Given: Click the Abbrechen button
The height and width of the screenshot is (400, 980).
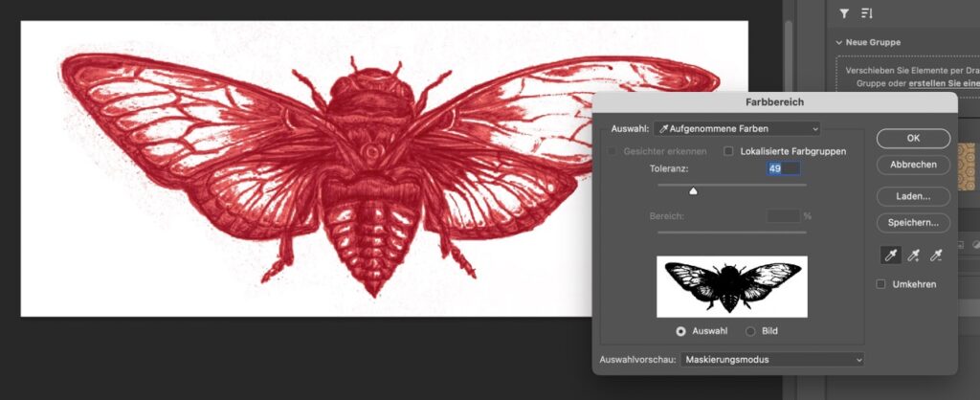Looking at the screenshot, I should coord(913,165).
